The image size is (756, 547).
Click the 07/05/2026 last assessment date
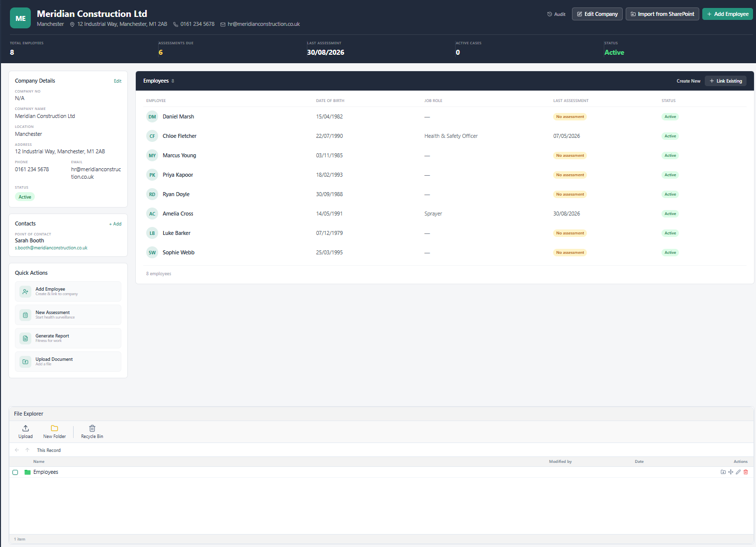(567, 136)
